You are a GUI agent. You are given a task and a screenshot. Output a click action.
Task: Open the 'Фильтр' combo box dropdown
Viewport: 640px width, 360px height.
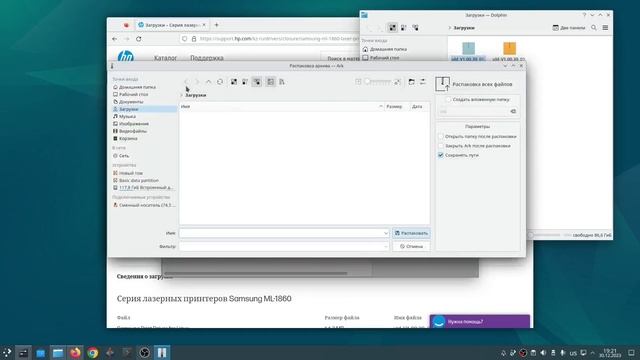point(386,247)
